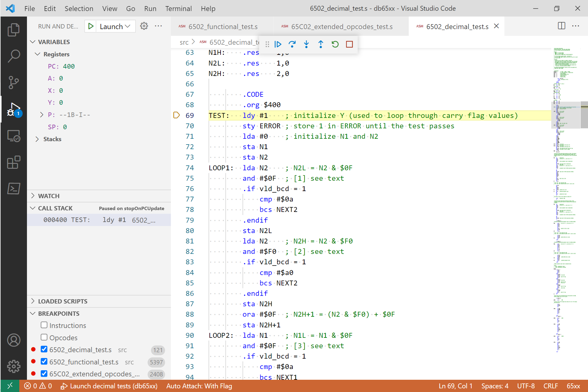This screenshot has height=392, width=588.
Task: Click Launch decimal tests in the status bar
Action: (109, 386)
